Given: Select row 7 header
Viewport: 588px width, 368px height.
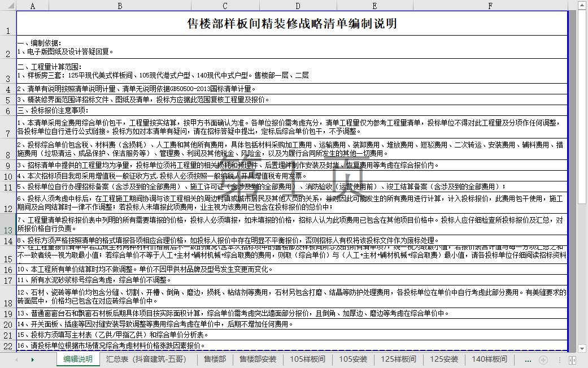Looking at the screenshot, I should 8,127.
